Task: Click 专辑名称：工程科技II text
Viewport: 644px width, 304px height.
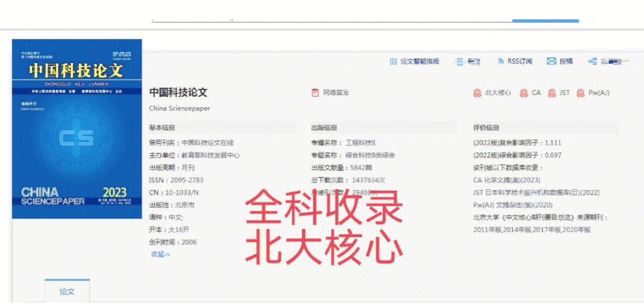Action: coord(343,143)
